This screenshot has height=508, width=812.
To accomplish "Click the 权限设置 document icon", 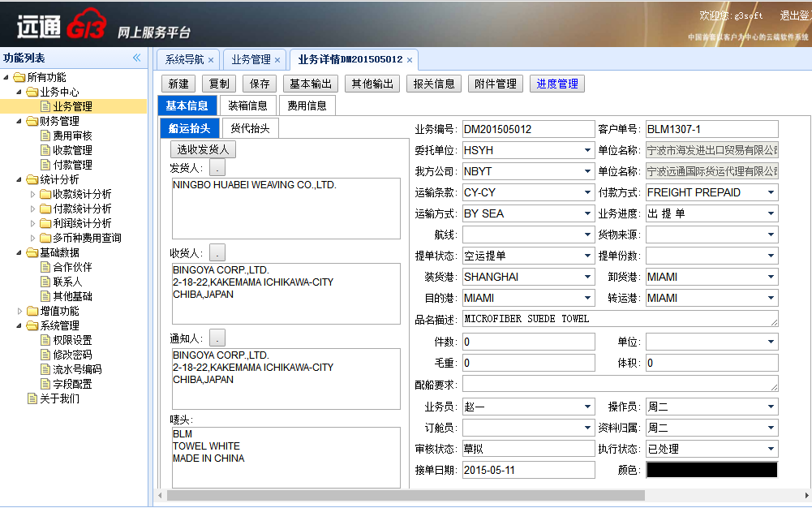I will pyautogui.click(x=45, y=340).
